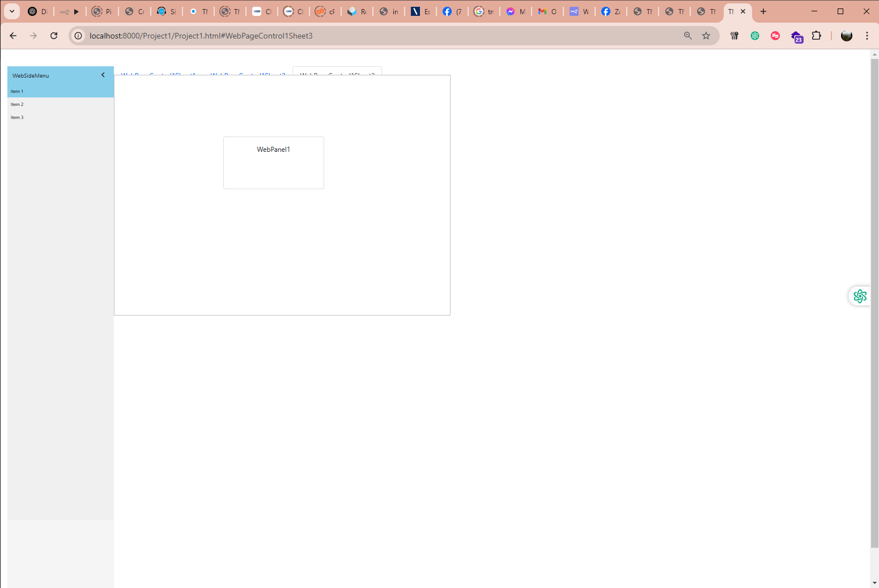
Task: Switch to the Messenger browser tab
Action: [x=515, y=11]
